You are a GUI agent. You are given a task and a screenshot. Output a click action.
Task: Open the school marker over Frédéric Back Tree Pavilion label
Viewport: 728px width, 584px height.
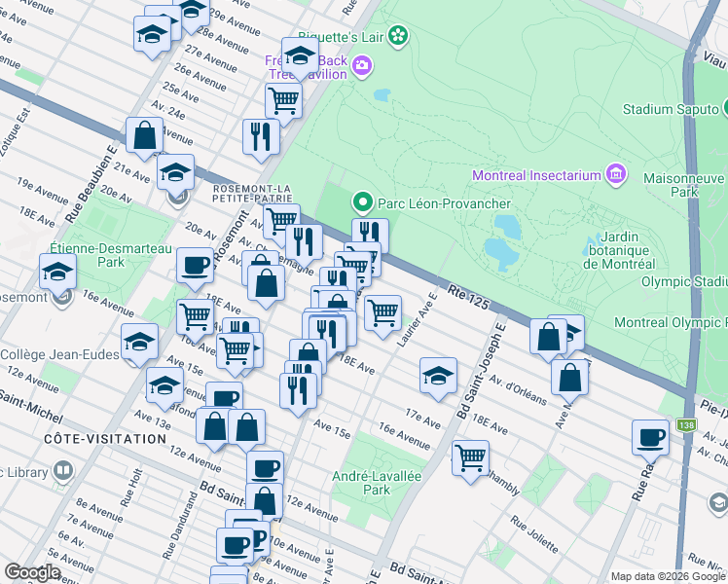301,56
